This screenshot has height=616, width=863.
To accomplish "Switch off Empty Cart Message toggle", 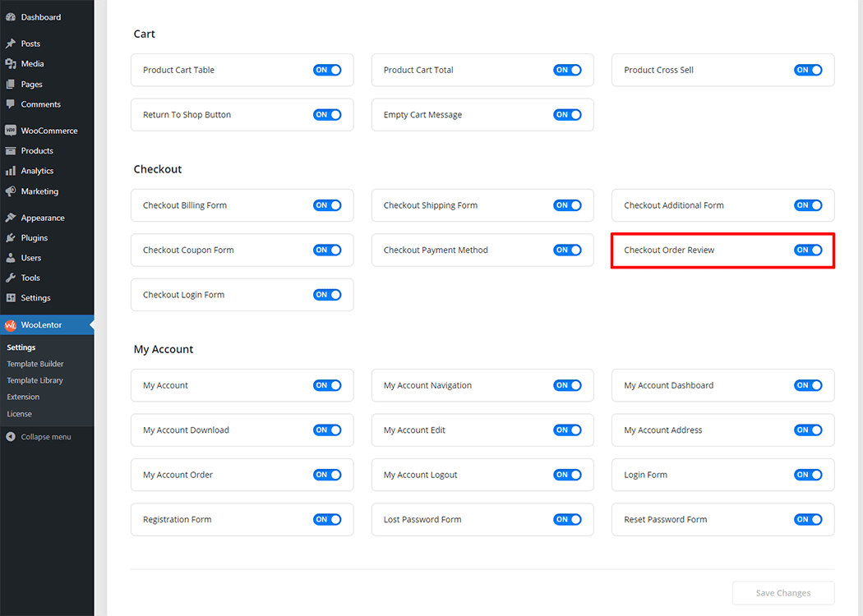I will pos(567,115).
